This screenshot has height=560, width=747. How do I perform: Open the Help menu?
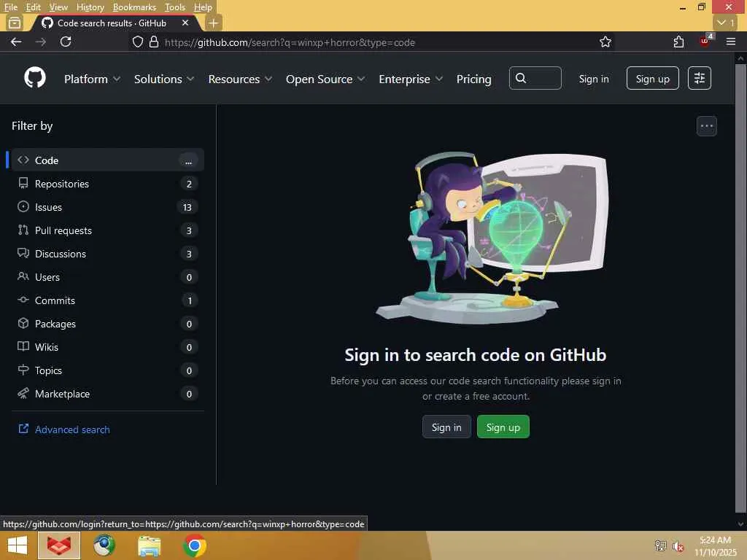pos(203,7)
